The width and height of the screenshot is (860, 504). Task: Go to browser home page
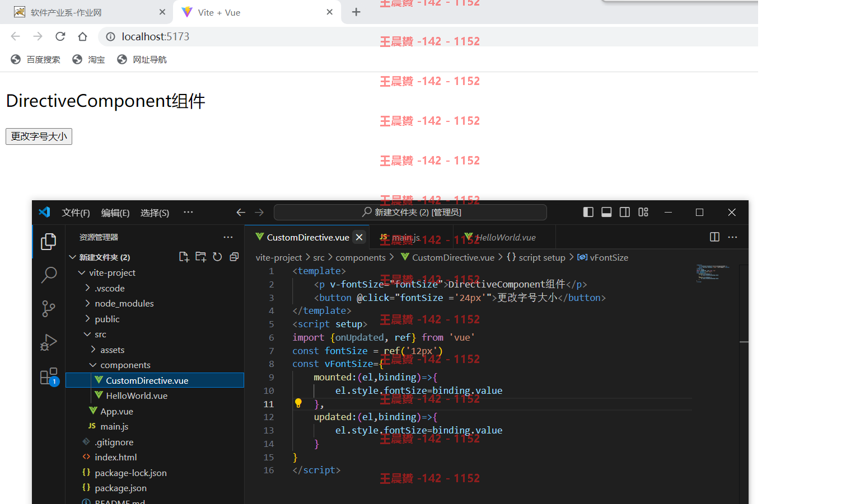click(x=82, y=36)
